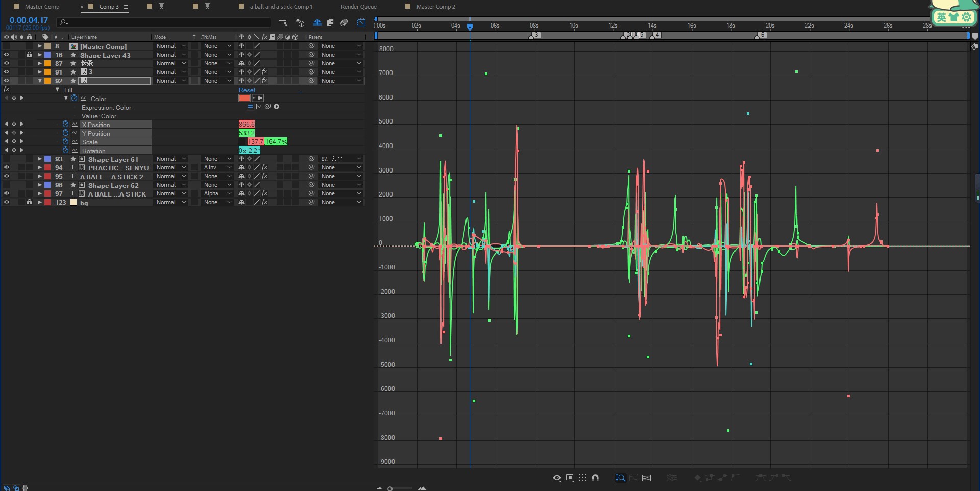Fit selection to view in graph
The image size is (980, 491).
point(633,478)
